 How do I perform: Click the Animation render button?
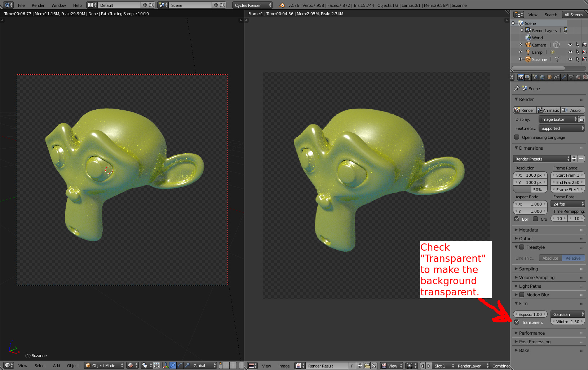pyautogui.click(x=548, y=110)
